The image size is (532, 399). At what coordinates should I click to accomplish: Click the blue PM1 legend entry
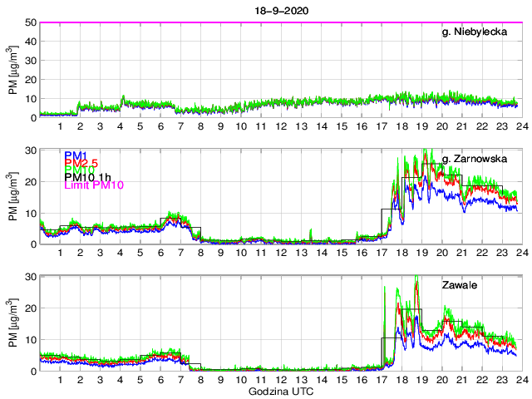76,155
